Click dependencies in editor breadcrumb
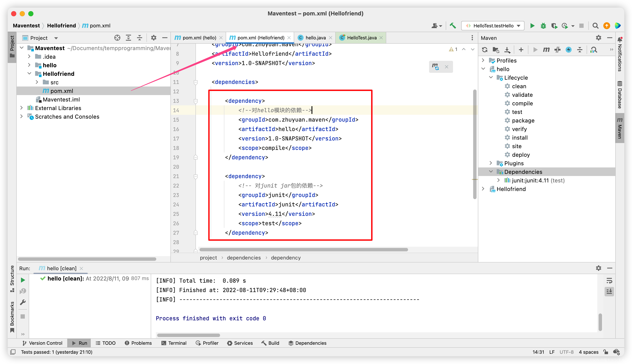This screenshot has height=364, width=632. pyautogui.click(x=244, y=258)
